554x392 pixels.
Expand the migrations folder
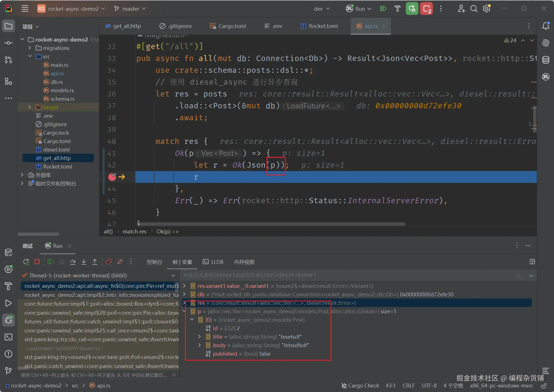(x=30, y=48)
